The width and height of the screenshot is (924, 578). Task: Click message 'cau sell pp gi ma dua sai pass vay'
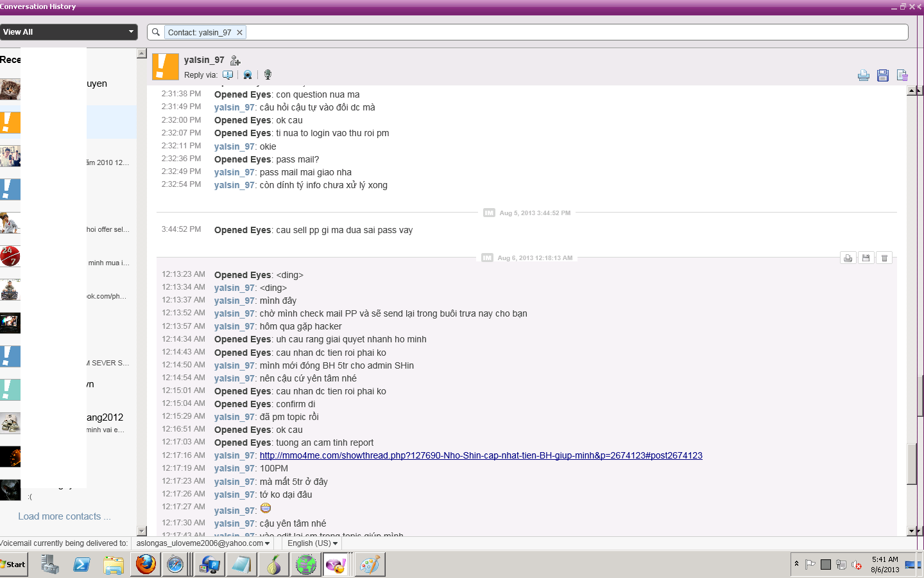(x=345, y=230)
